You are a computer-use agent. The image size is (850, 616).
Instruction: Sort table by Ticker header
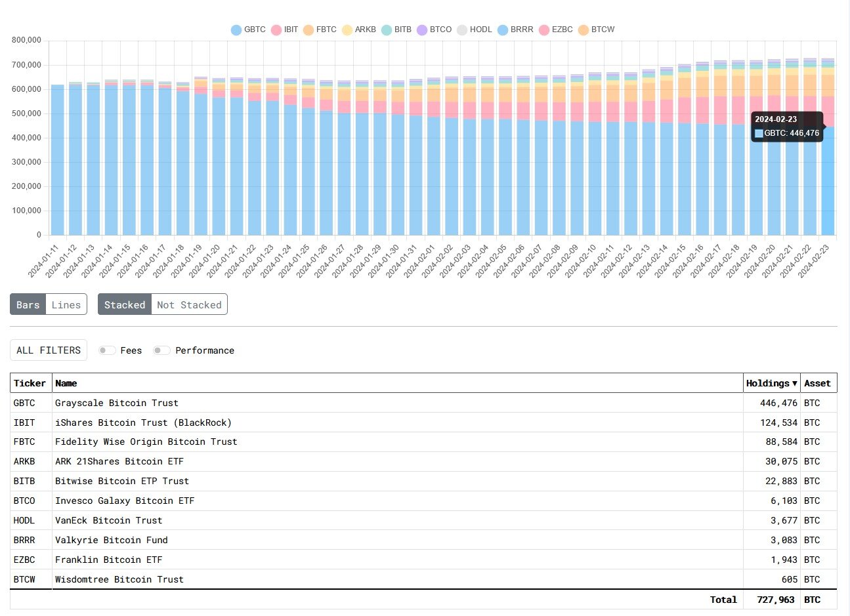pos(30,383)
